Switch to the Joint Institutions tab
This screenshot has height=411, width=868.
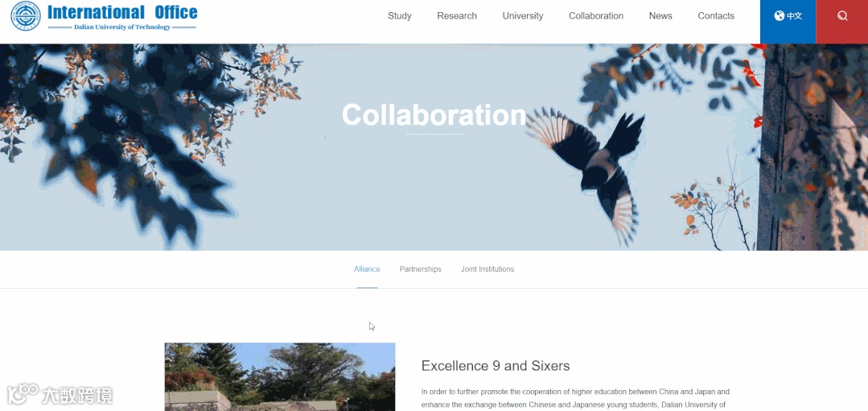coord(487,269)
